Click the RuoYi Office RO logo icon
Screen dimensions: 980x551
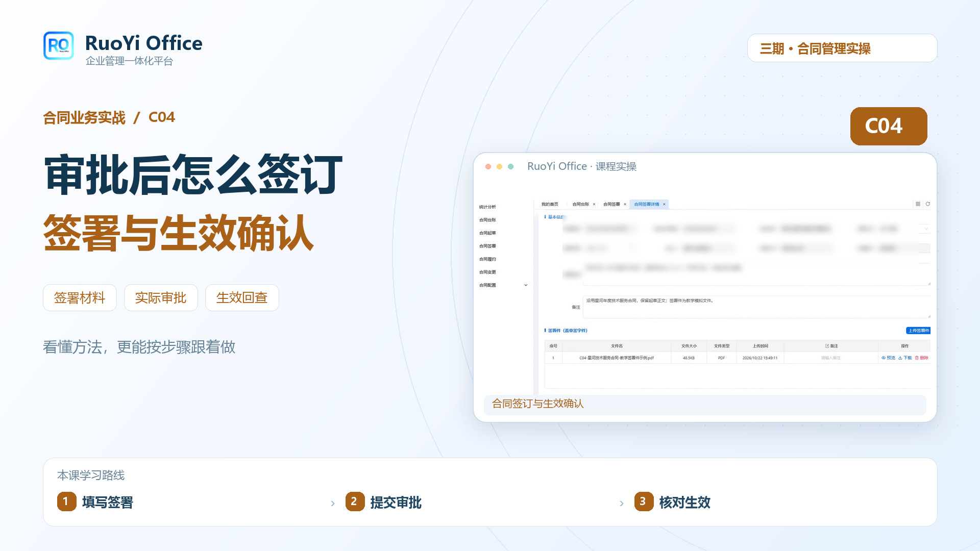tap(59, 46)
